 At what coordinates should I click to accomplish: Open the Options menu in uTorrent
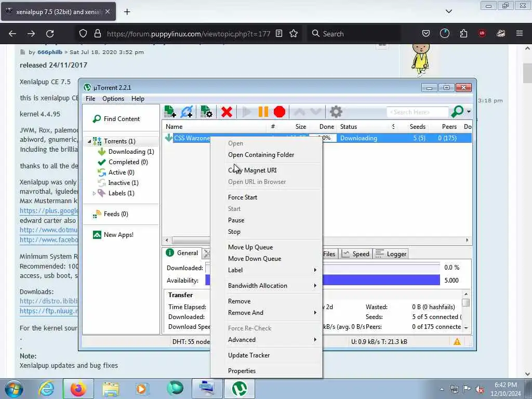pyautogui.click(x=113, y=99)
